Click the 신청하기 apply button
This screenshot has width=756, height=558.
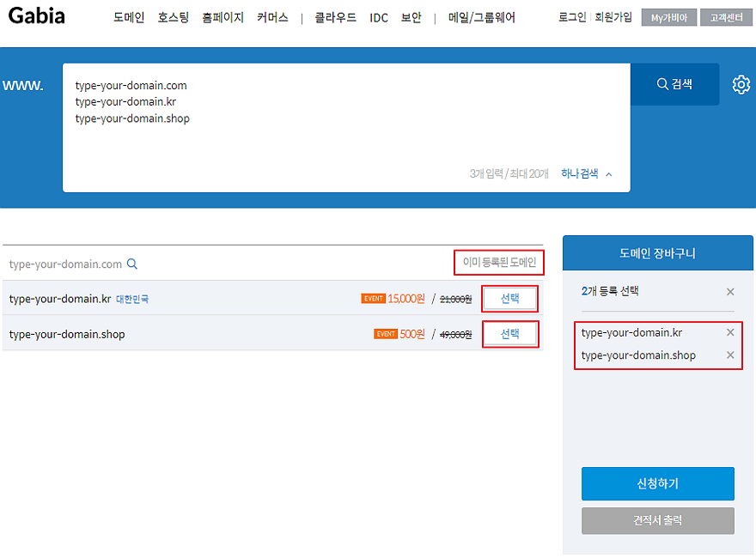tap(657, 483)
